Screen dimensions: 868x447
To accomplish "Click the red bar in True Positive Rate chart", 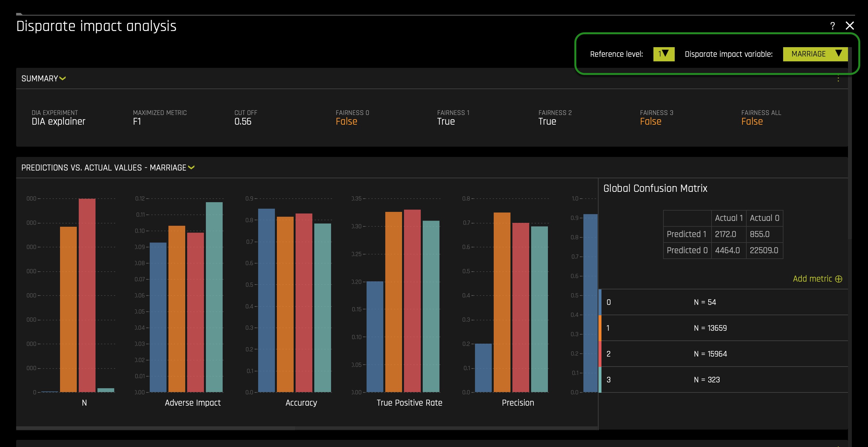I will [412, 301].
